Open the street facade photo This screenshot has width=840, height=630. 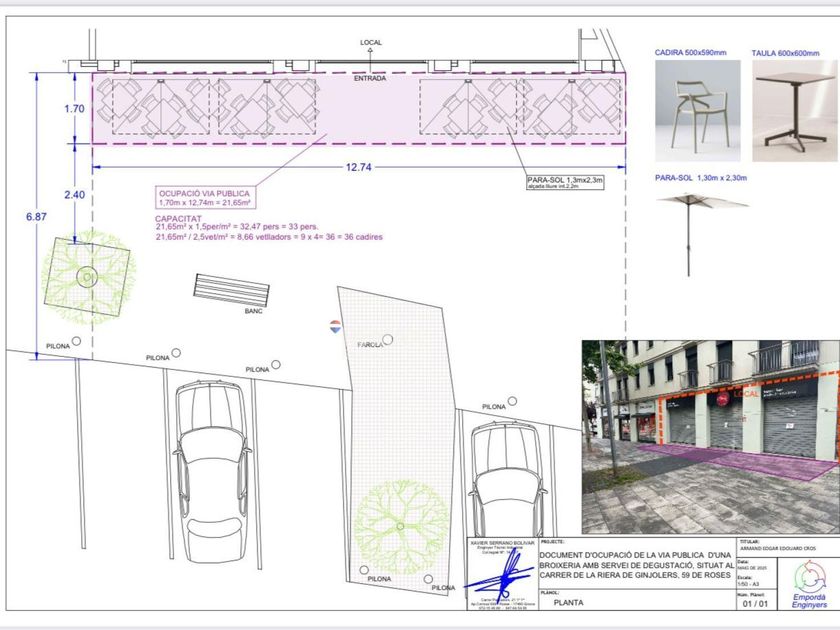711,437
